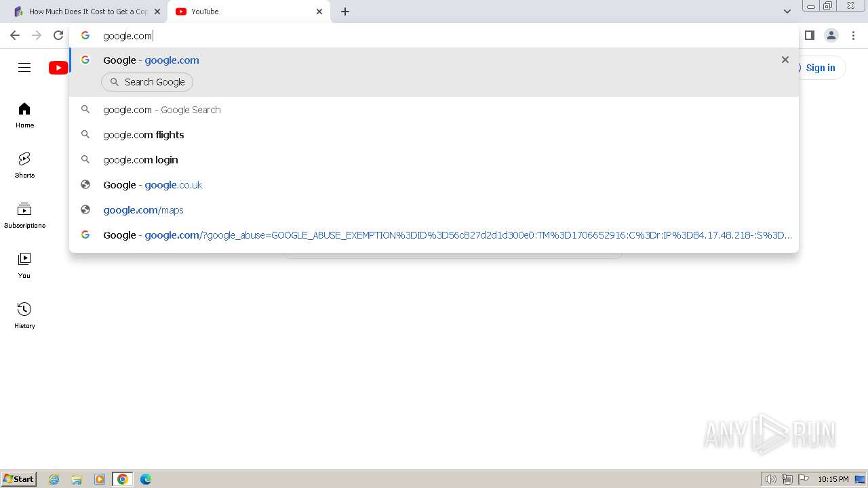This screenshot has width=868, height=488.
Task: Expand the tab search dropdown arrow
Action: pyautogui.click(x=787, y=12)
